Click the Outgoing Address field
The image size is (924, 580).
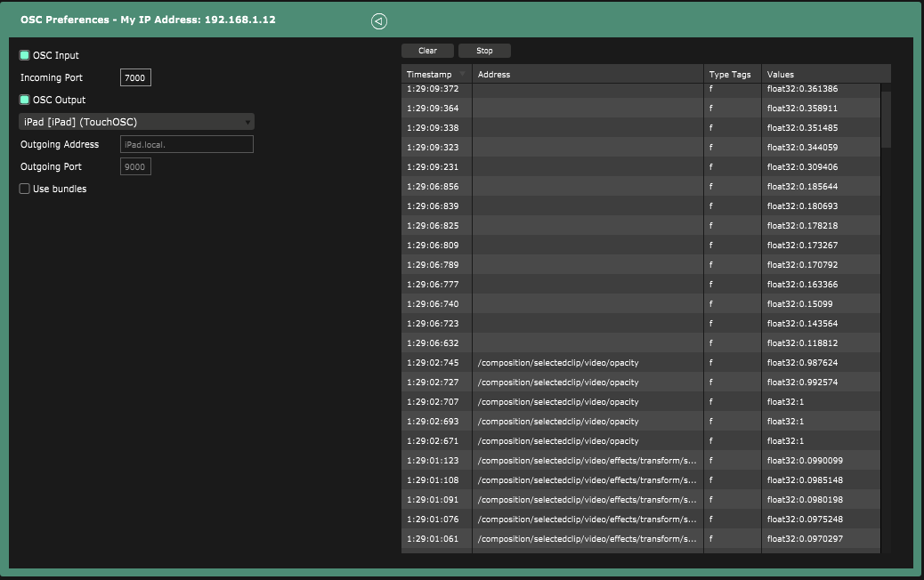(x=186, y=144)
